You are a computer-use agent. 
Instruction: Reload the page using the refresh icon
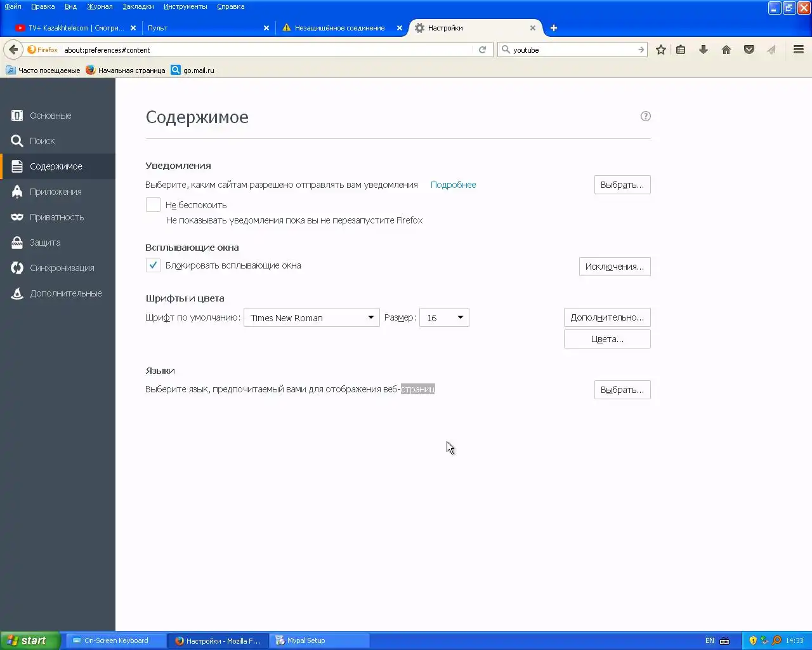[483, 50]
